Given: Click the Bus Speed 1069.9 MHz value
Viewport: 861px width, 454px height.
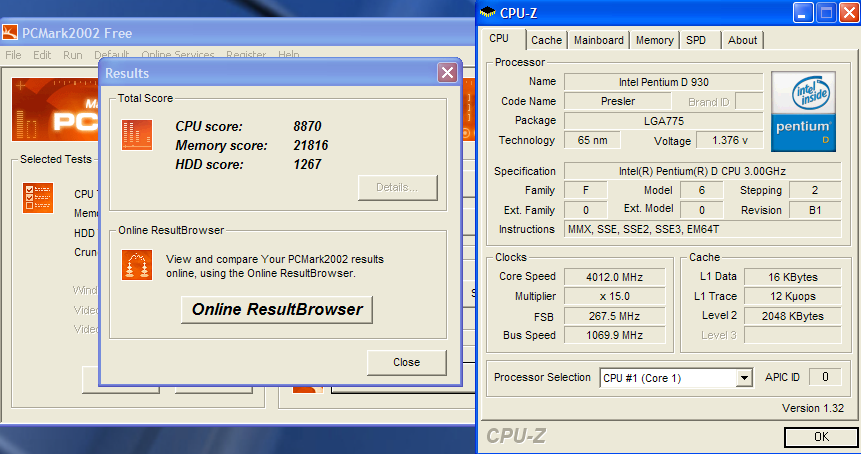Looking at the screenshot, I should point(614,335).
